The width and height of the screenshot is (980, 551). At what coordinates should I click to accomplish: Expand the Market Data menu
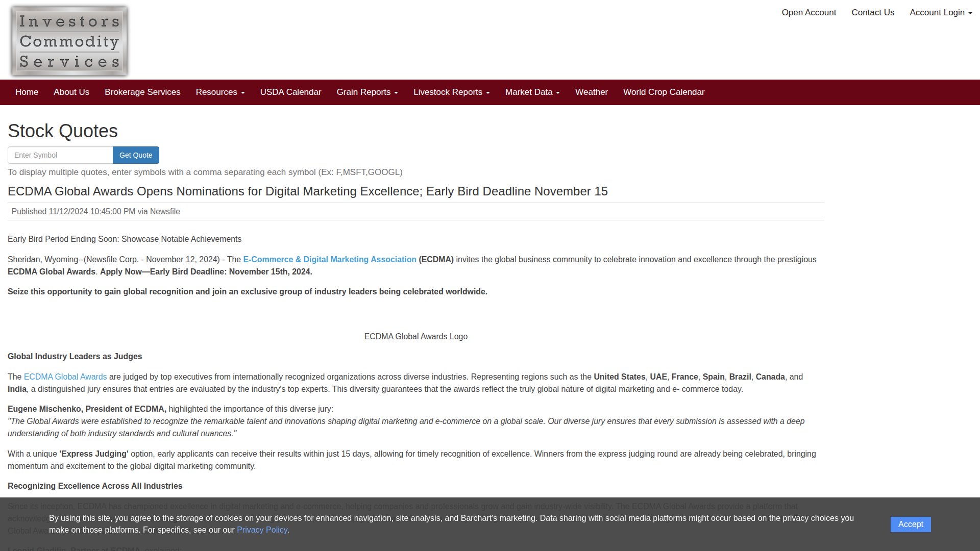pos(532,92)
